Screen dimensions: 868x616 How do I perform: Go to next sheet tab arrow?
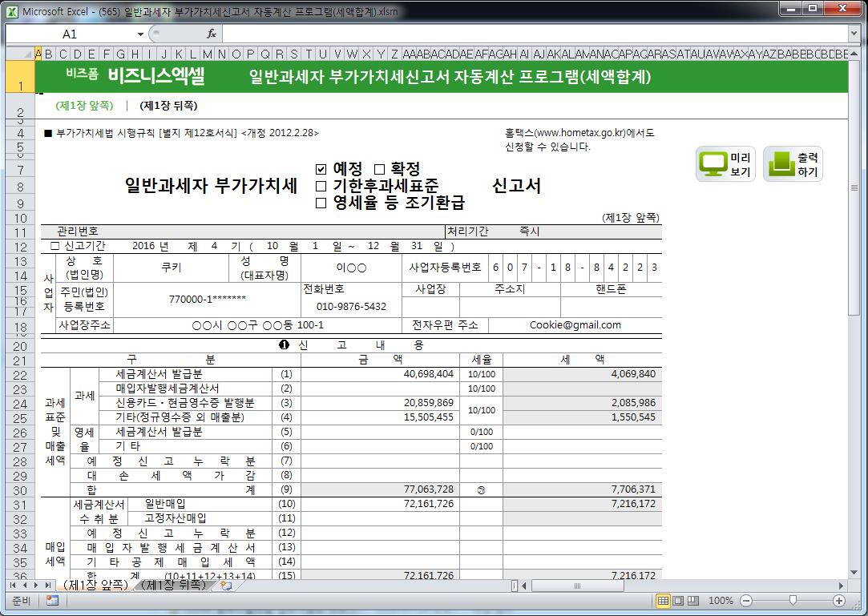click(36, 585)
